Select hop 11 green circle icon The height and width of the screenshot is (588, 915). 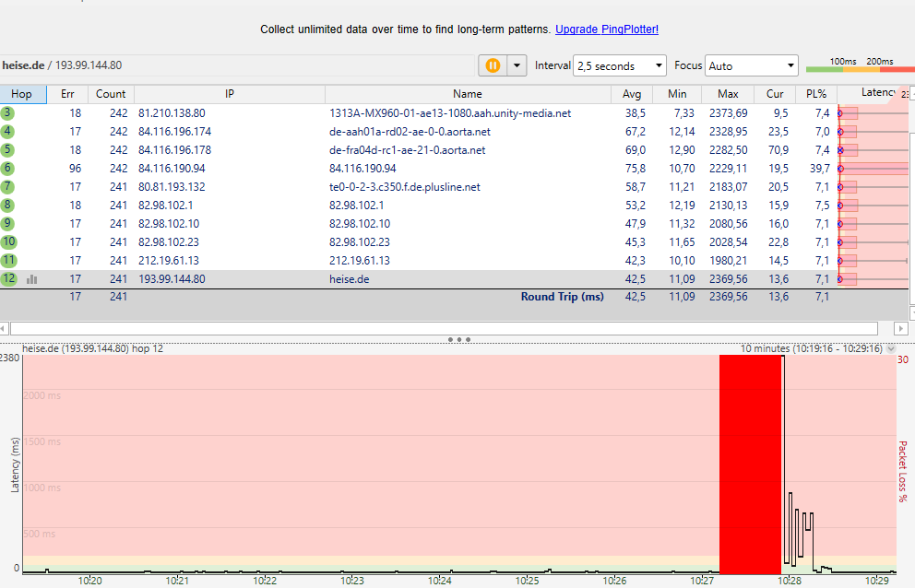[x=8, y=260]
